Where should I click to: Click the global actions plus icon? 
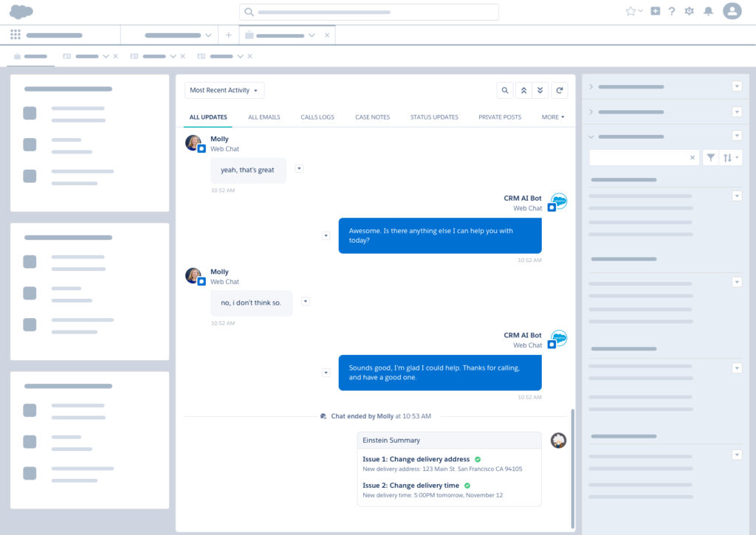pyautogui.click(x=656, y=11)
